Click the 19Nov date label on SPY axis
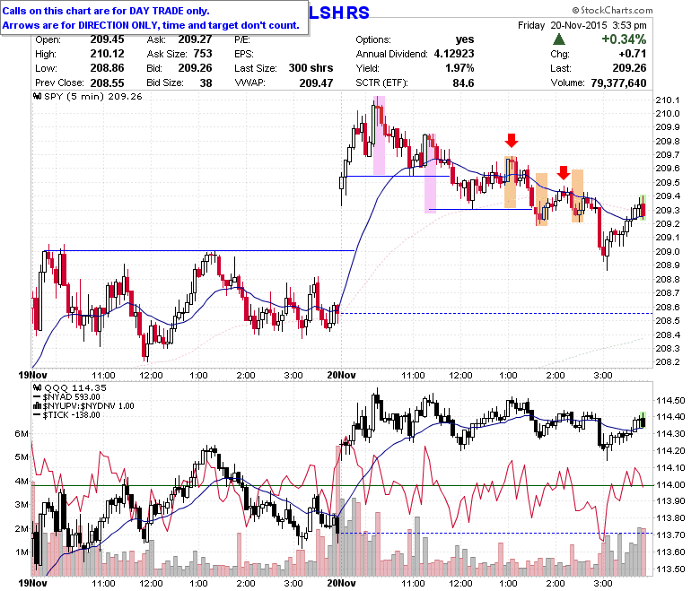 (x=32, y=375)
